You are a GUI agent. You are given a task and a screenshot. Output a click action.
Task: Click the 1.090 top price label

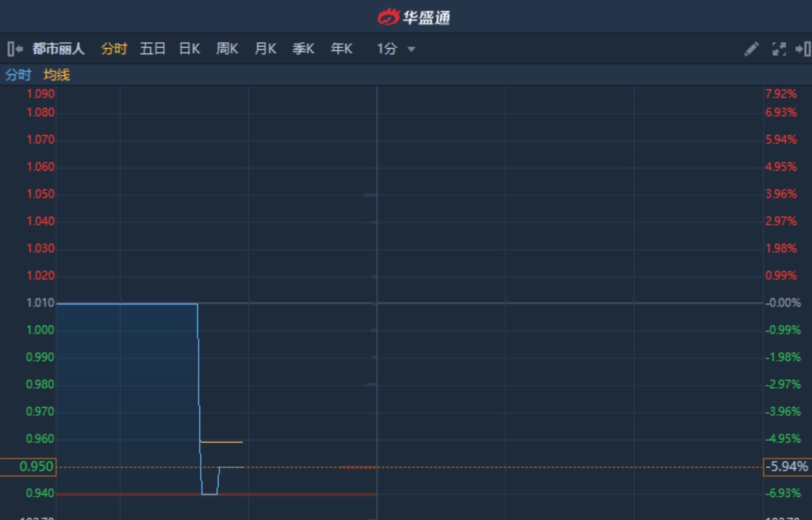click(41, 94)
